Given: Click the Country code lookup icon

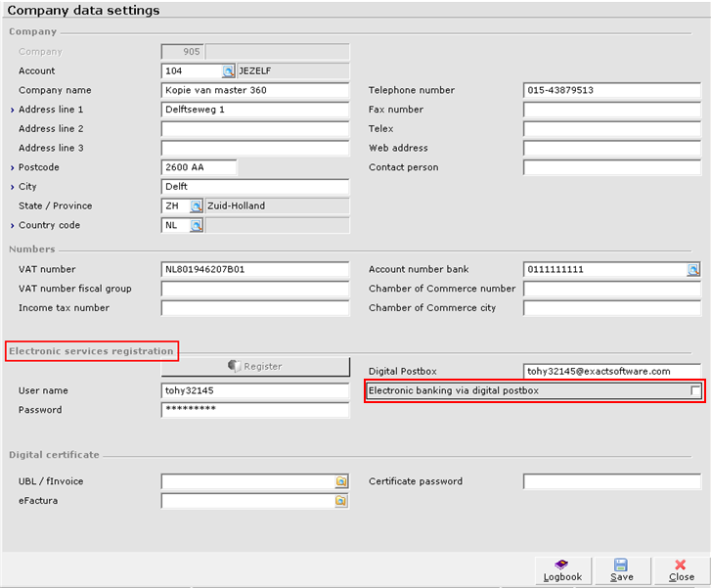Looking at the screenshot, I should [x=196, y=226].
